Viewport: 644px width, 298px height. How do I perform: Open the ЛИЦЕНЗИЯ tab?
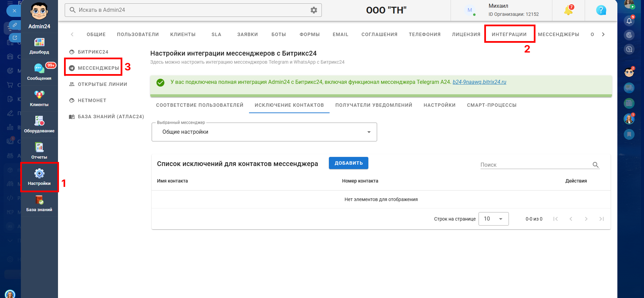coord(466,34)
